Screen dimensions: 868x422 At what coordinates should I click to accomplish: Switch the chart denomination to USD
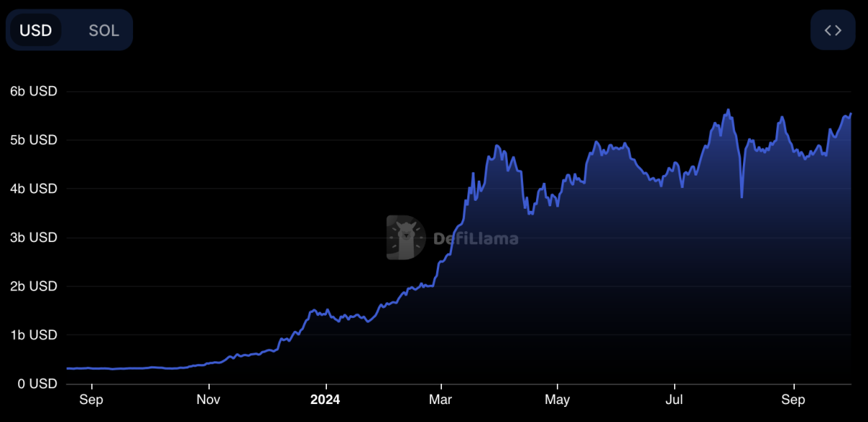click(x=36, y=30)
